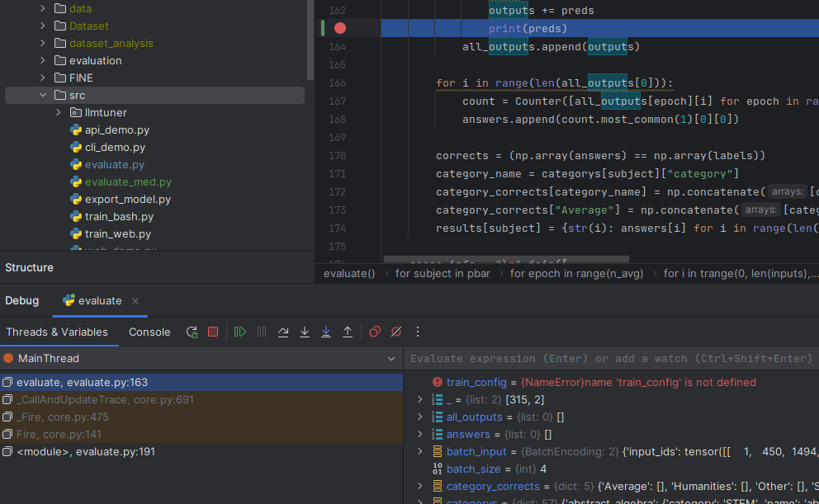Click the list icon next to answers
This screenshot has height=504, width=819.
438,434
